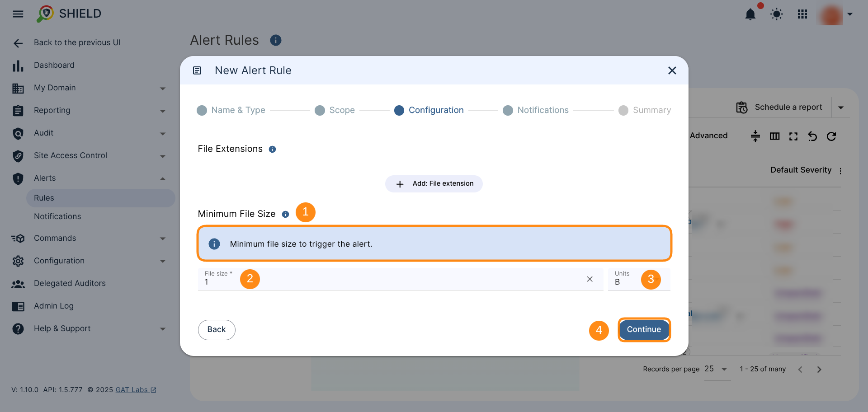Image resolution: width=868 pixels, height=412 pixels.
Task: Refresh the alert rules table
Action: point(831,136)
